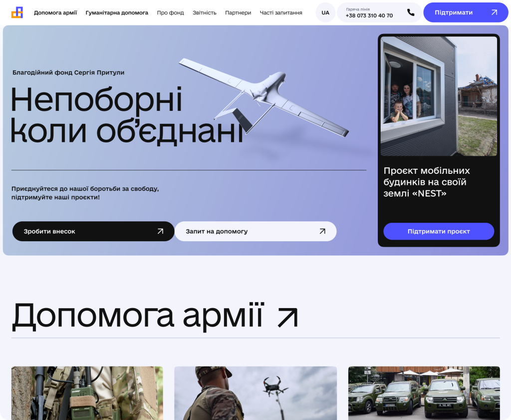Open the Гуманітарна допомога menu item
This screenshot has width=511, height=420.
[117, 12]
